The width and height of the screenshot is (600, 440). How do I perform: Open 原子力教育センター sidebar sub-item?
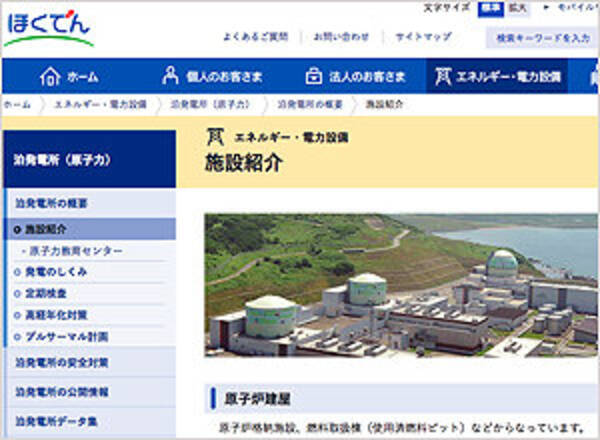pyautogui.click(x=76, y=251)
